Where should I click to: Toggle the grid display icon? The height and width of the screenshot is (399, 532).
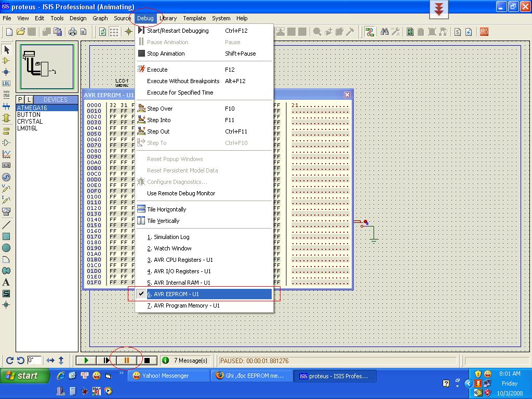click(x=114, y=32)
